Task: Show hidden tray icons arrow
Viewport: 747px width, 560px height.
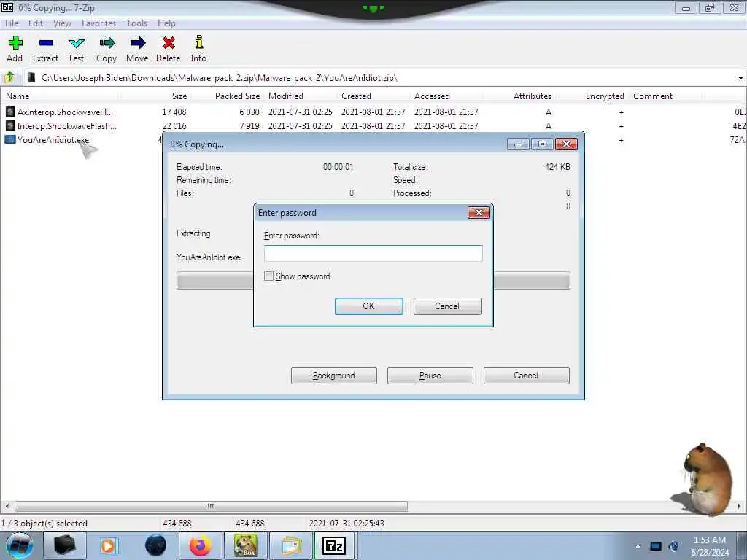Action: [x=638, y=547]
